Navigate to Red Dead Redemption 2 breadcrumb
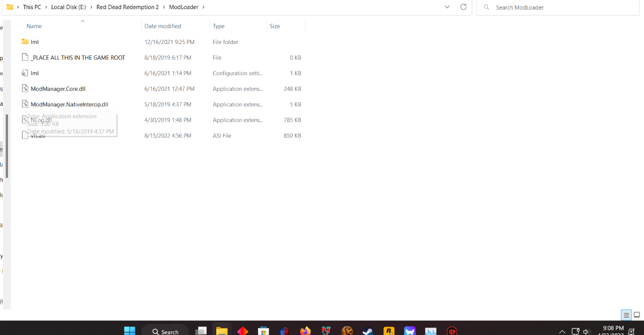 pos(127,7)
